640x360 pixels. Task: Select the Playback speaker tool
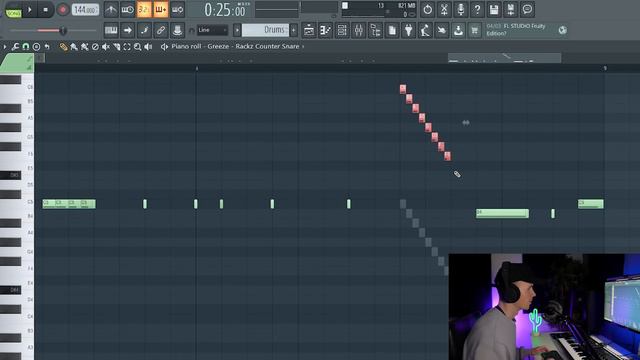pos(148,47)
